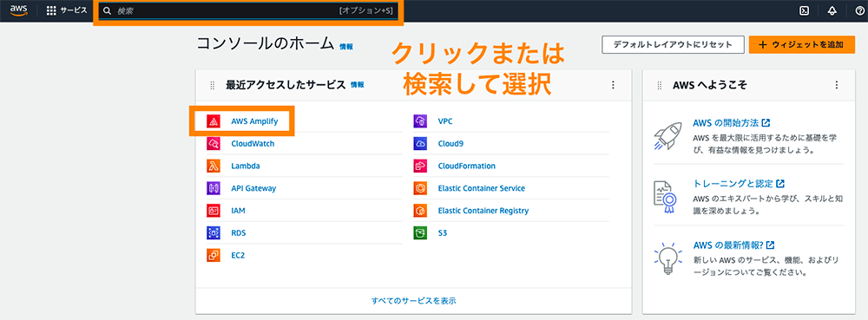Viewport: 868px width, 320px height.
Task: Open 情報 link beside コンソールのホーム
Action: pos(346,47)
